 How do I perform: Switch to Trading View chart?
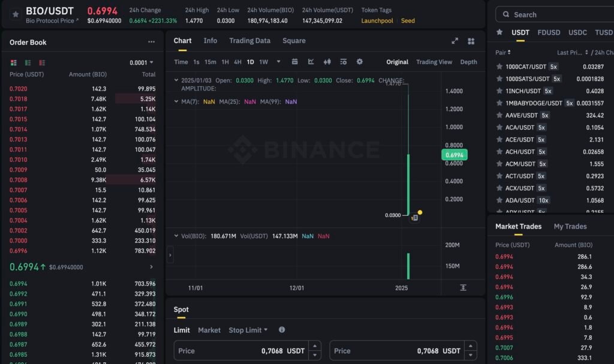(x=434, y=62)
